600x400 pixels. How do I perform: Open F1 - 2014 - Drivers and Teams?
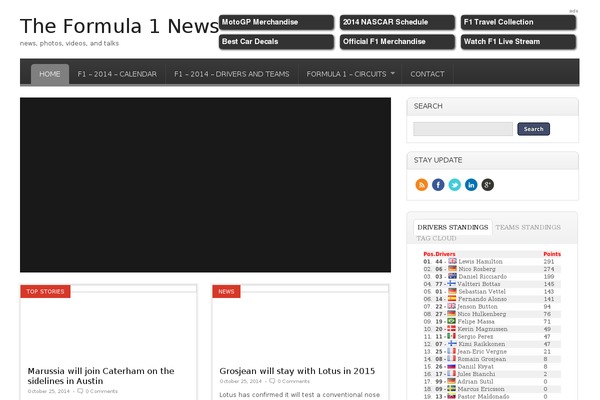tap(232, 74)
